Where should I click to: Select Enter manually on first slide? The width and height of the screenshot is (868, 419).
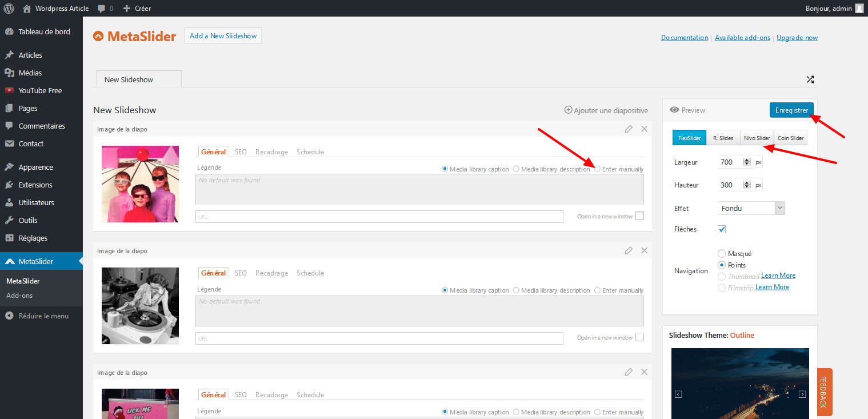pyautogui.click(x=598, y=169)
